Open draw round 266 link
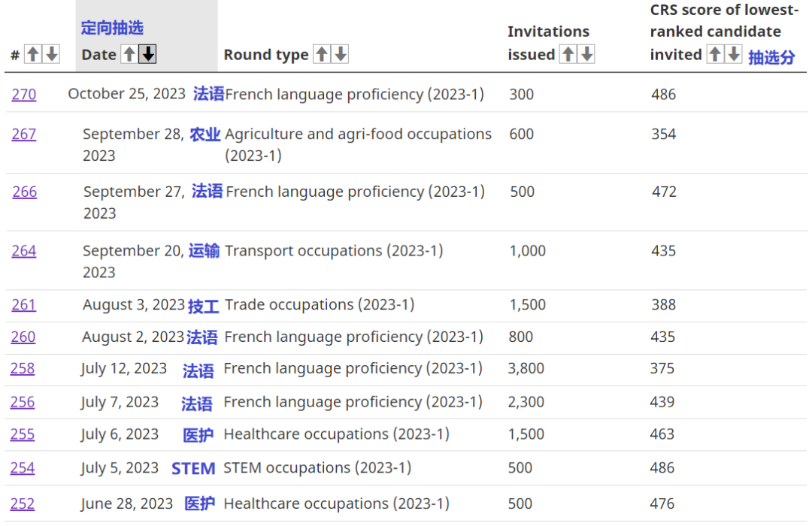This screenshot has height=526, width=812. click(24, 192)
